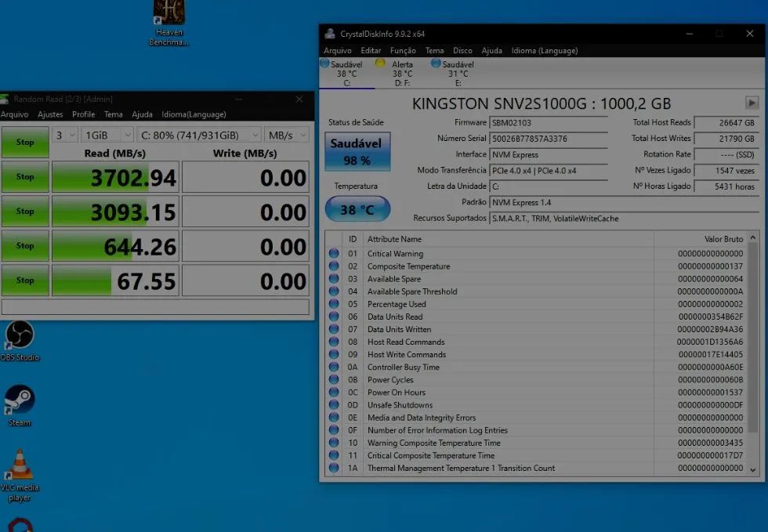
Task: Click Power On Hours status orb
Action: [334, 392]
